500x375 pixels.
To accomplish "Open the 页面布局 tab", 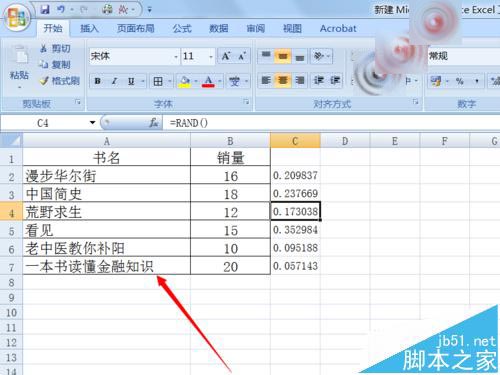I will tap(136, 28).
